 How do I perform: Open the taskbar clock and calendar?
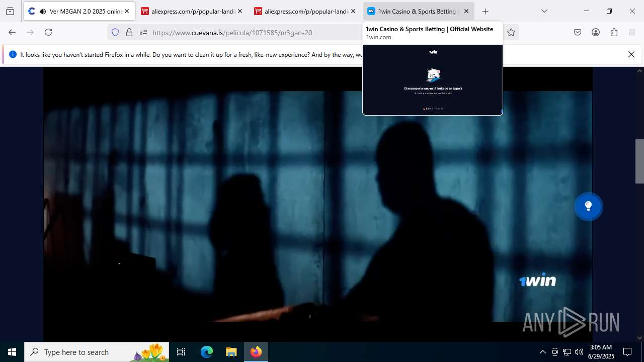click(601, 352)
